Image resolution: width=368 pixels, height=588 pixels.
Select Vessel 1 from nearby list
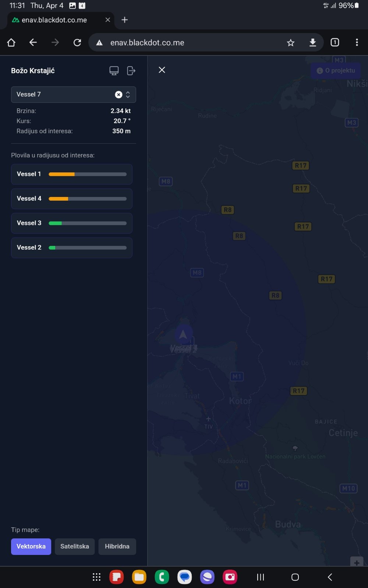pos(29,174)
